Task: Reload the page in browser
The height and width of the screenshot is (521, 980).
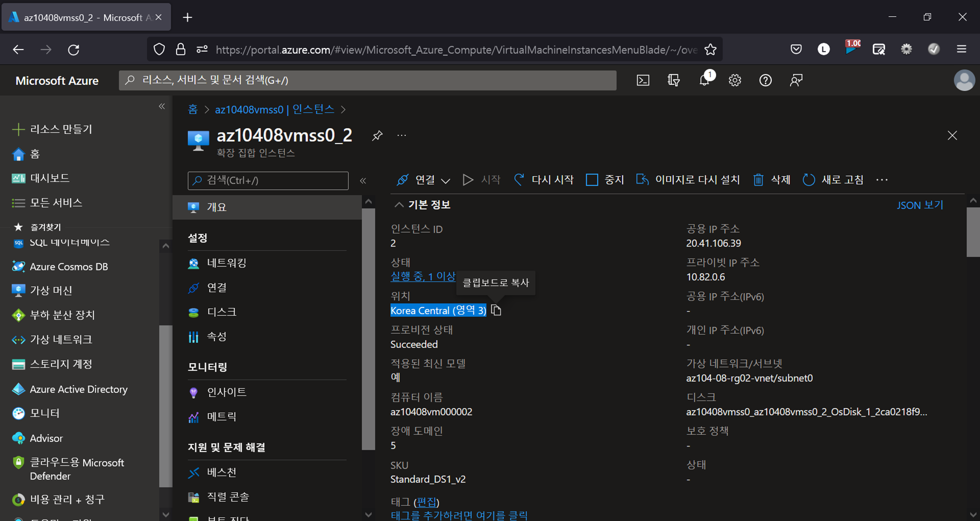Action: pyautogui.click(x=73, y=50)
